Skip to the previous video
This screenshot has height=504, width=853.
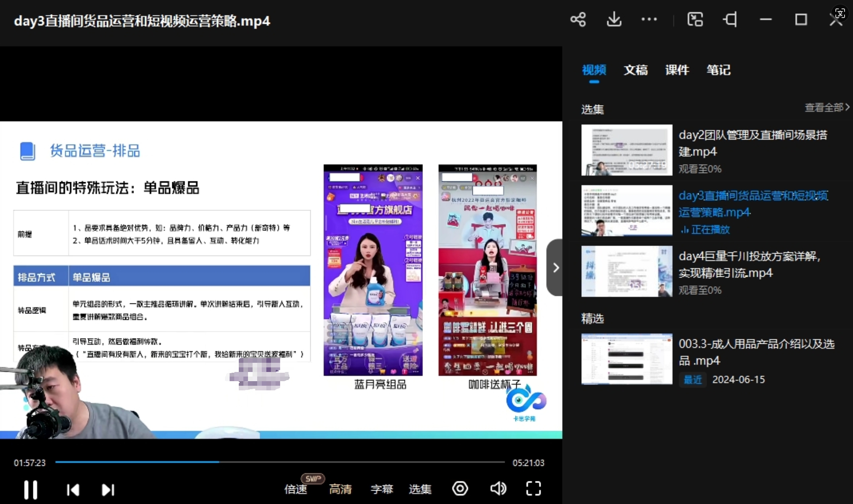tap(73, 489)
